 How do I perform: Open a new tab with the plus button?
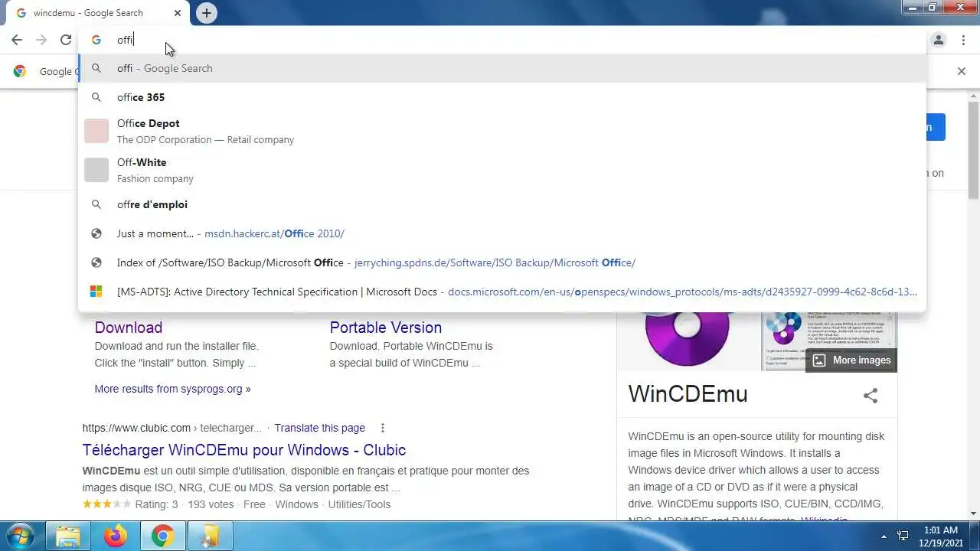(x=206, y=13)
